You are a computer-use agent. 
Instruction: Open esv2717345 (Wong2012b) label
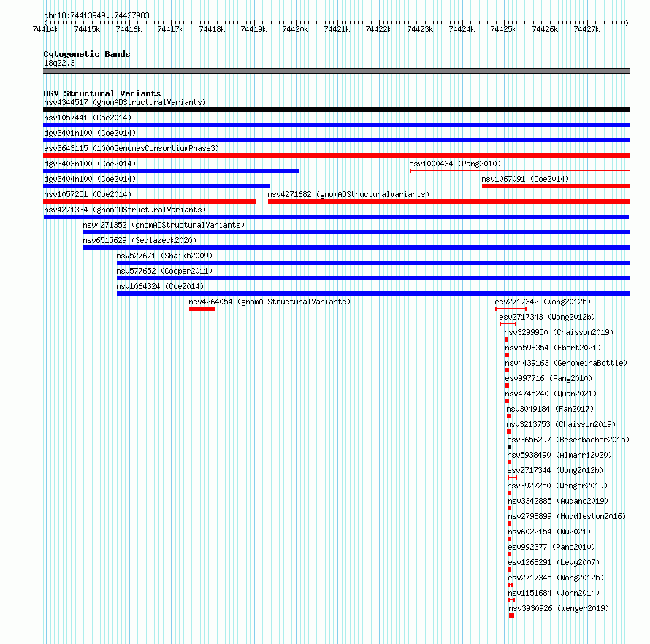556,578
